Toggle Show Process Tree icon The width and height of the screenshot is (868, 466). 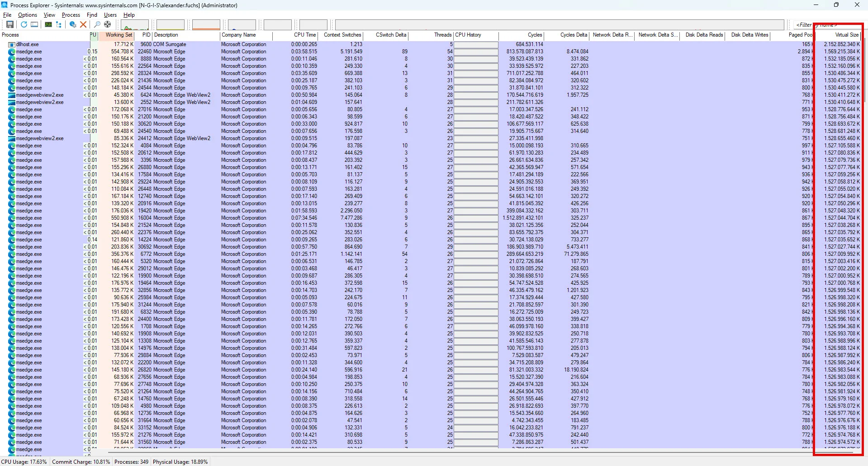pos(58,24)
